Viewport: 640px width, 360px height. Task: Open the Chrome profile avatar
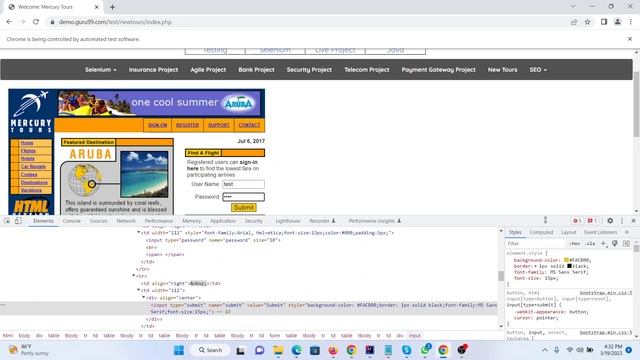click(x=618, y=22)
